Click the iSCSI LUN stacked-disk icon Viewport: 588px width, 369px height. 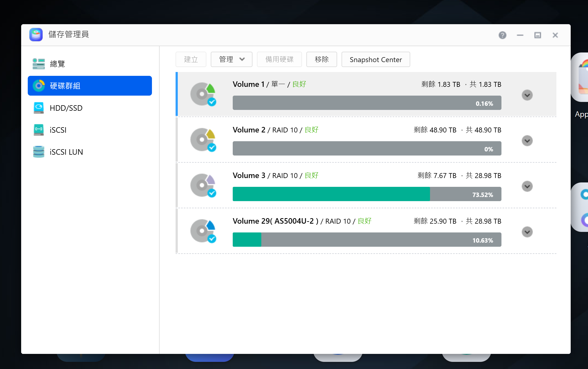39,152
